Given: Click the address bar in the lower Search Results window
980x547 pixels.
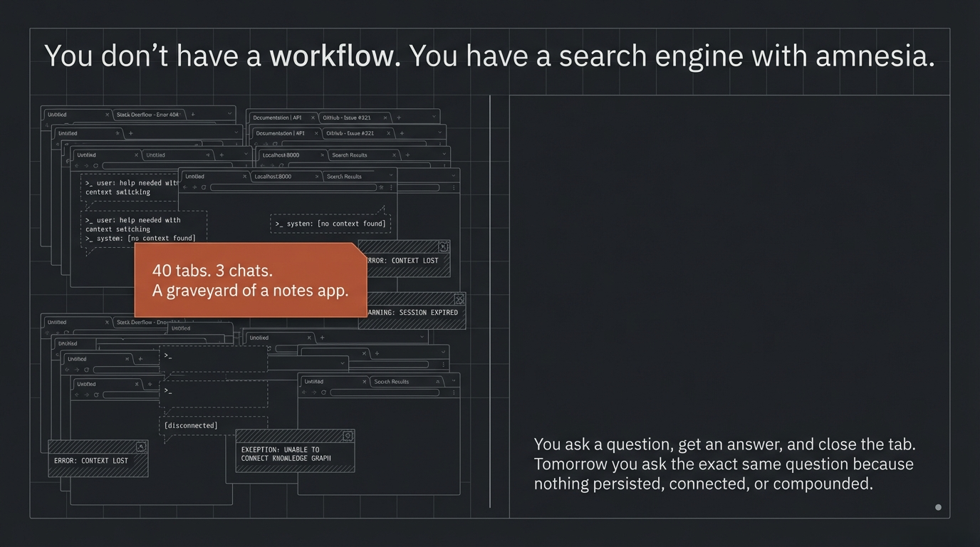Looking at the screenshot, I should coord(384,392).
